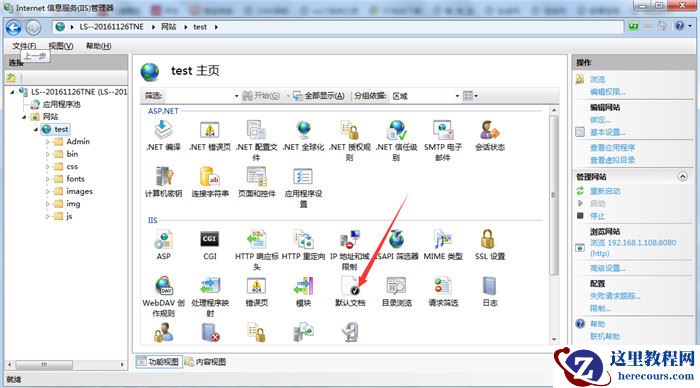Expand the Admin folder node
This screenshot has height=388, width=700.
48,142
